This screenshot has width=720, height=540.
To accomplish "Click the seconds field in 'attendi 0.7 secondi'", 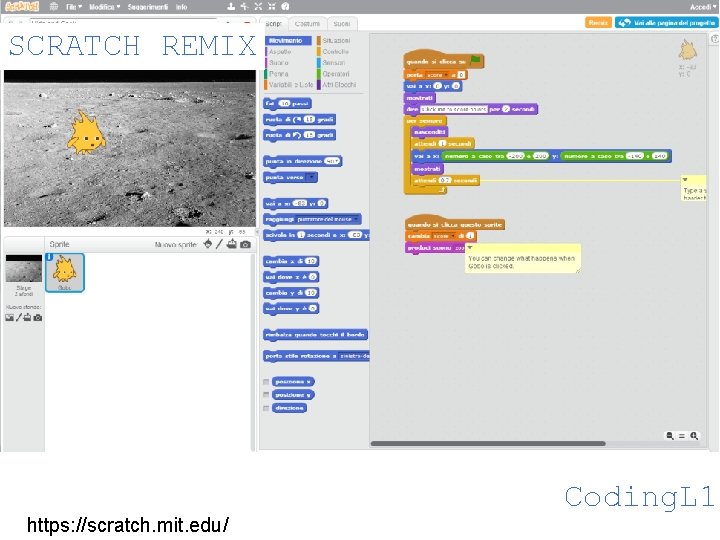I will click(444, 180).
